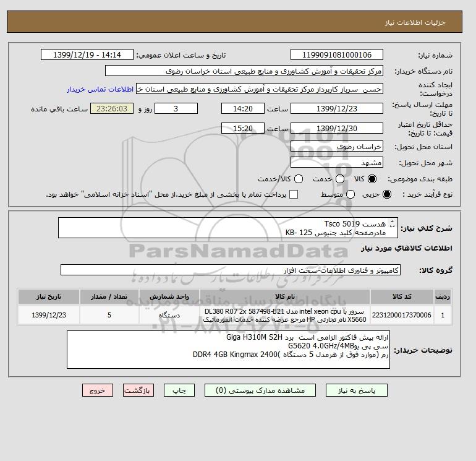Viewport: 476px width, 461px height.
Task: Click the delivery city مشهد field
Action: [x=337, y=162]
